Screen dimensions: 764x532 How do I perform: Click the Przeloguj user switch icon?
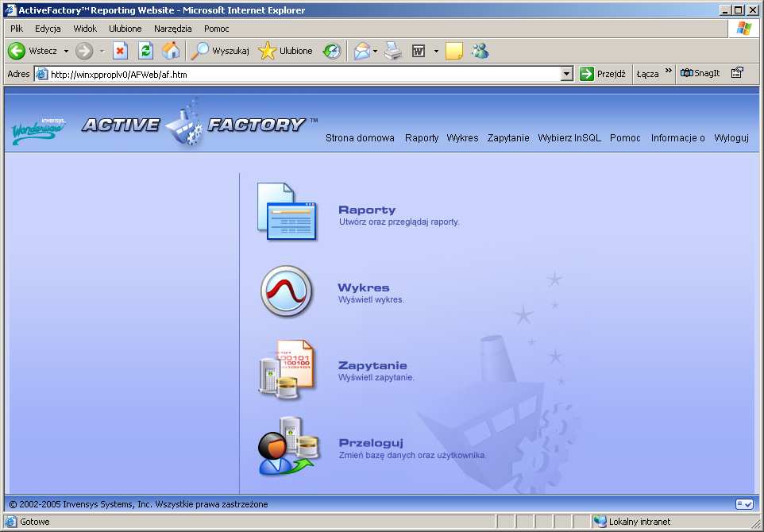tap(288, 446)
